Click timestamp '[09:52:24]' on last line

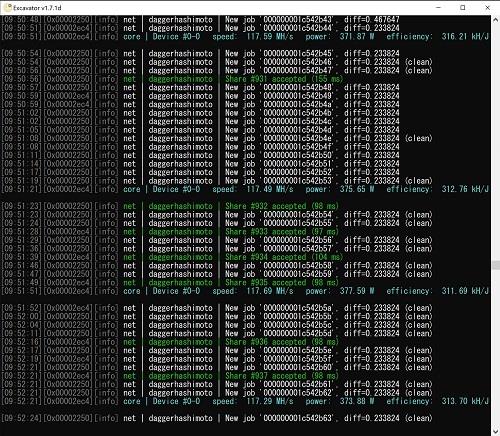point(22,418)
